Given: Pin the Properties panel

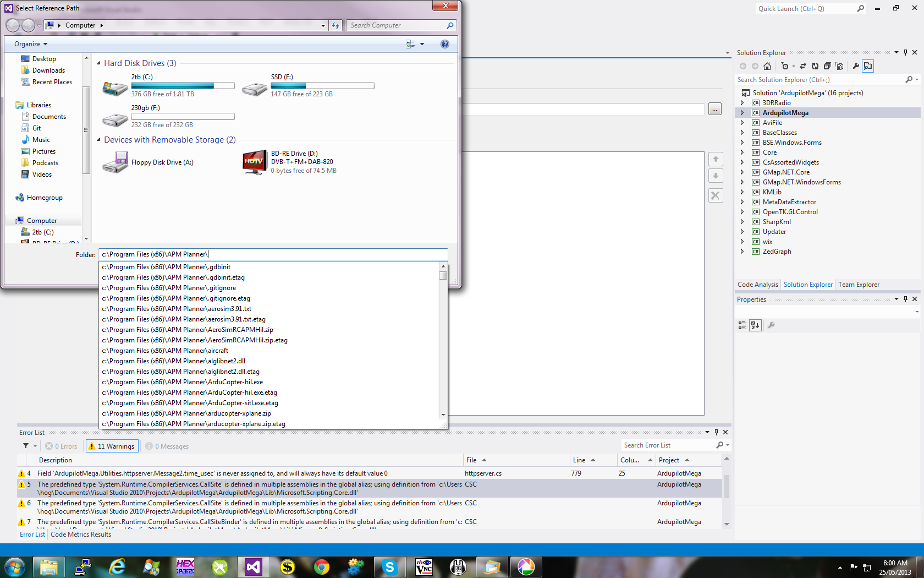Looking at the screenshot, I should pyautogui.click(x=905, y=299).
